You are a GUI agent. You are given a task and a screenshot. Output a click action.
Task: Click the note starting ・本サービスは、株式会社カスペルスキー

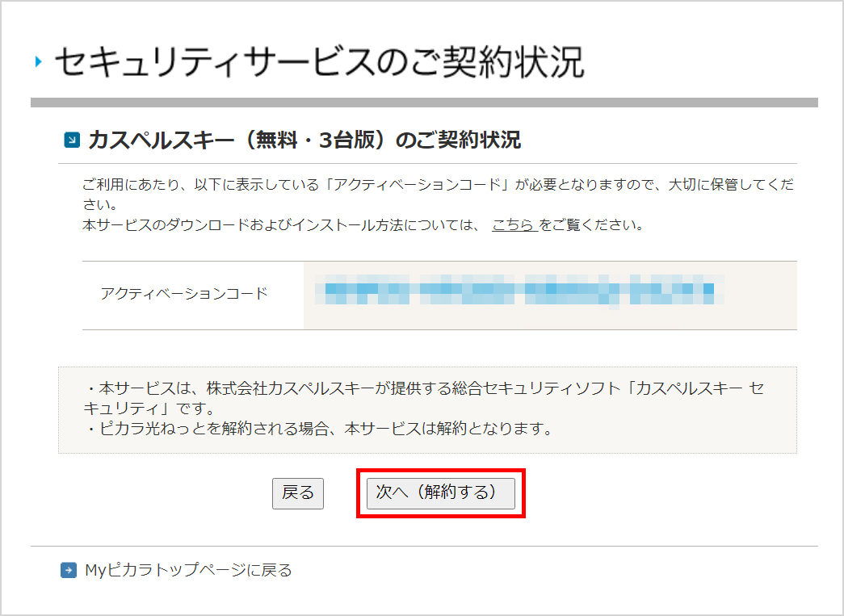423,398
